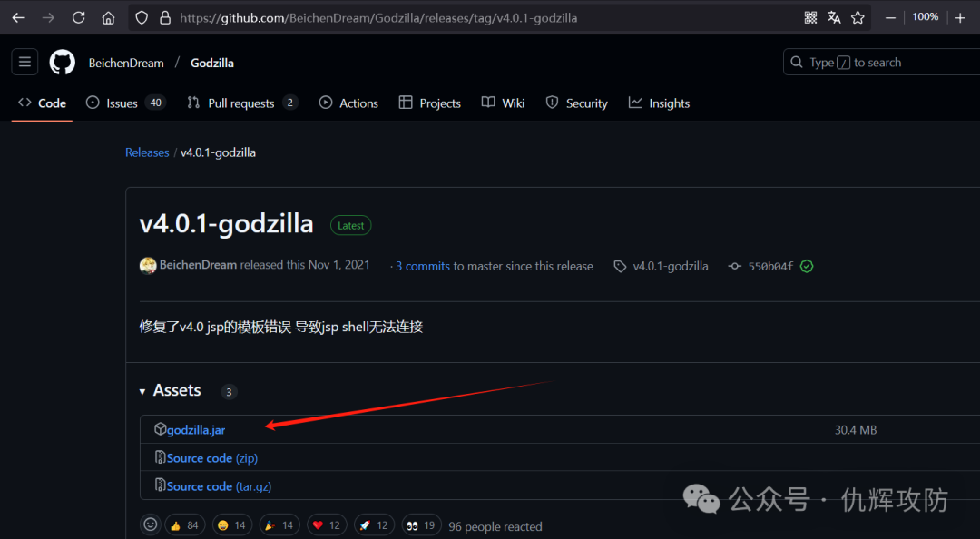Click the eyes reaction with 19
Viewport: 980px width, 539px height.
pyautogui.click(x=422, y=525)
